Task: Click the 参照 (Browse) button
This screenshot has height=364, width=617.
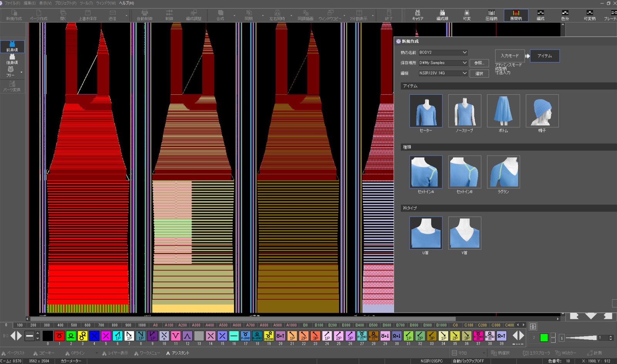Action: [x=479, y=63]
